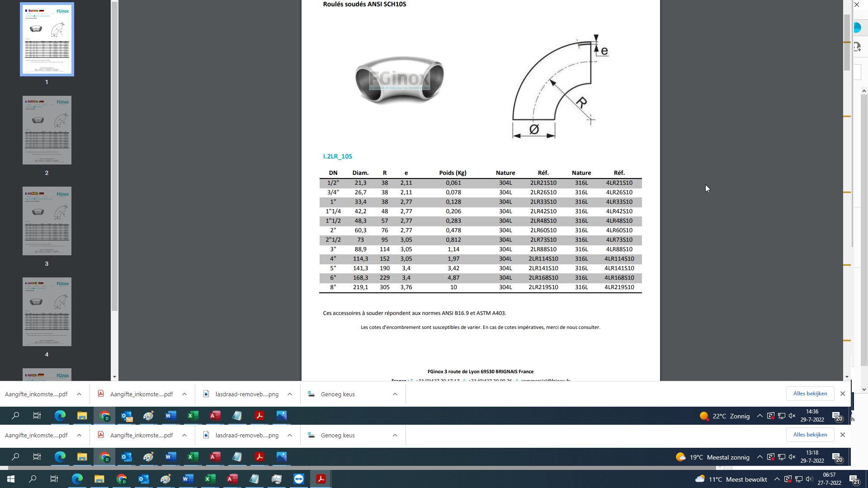This screenshot has width=868, height=488.
Task: Click the I.2LR_10S table heading
Action: click(338, 156)
